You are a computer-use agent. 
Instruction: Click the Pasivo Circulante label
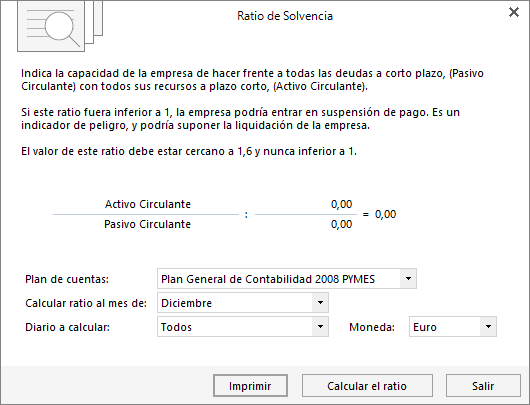(147, 224)
